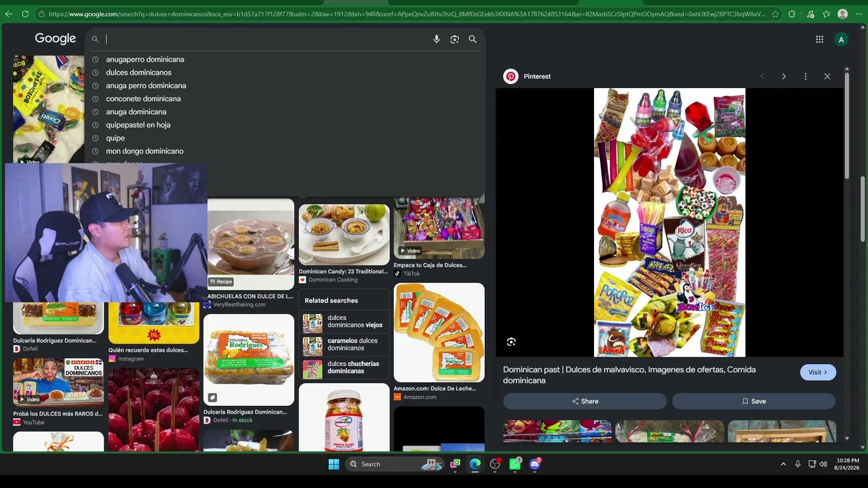The width and height of the screenshot is (868, 488).
Task: Open the red candy apples image result
Action: pos(154,409)
